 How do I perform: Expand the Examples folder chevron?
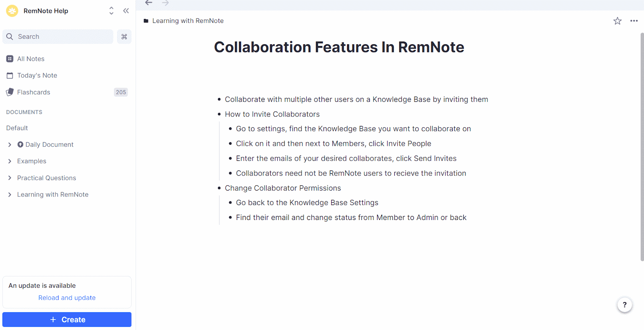pyautogui.click(x=10, y=161)
